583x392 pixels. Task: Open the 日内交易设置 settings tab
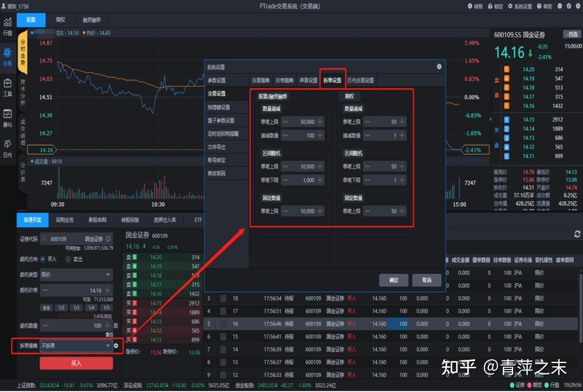[x=361, y=80]
